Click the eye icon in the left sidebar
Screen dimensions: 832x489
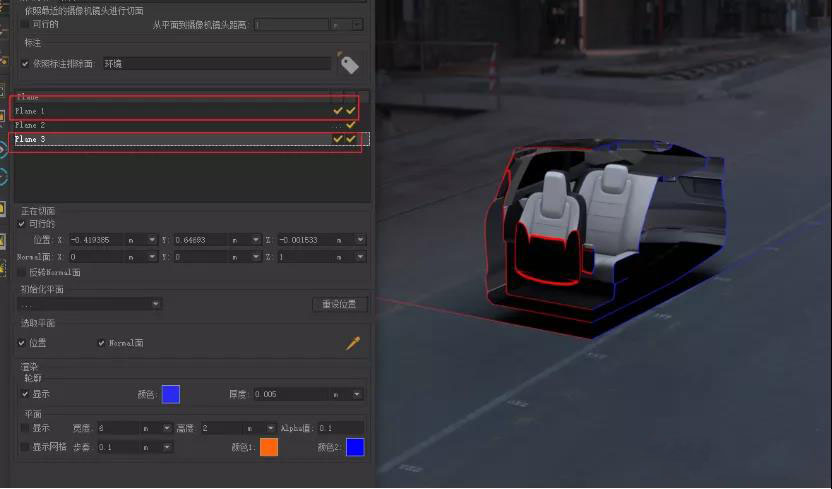[x=3, y=150]
